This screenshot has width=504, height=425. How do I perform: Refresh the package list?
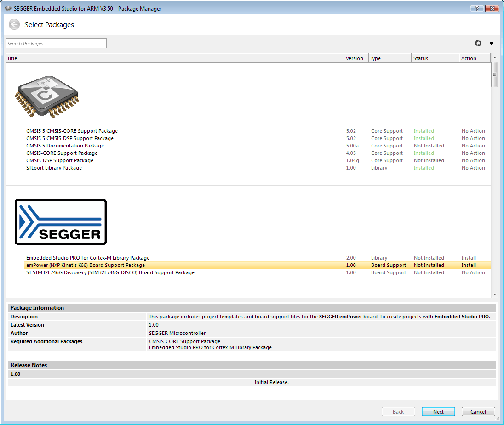478,43
